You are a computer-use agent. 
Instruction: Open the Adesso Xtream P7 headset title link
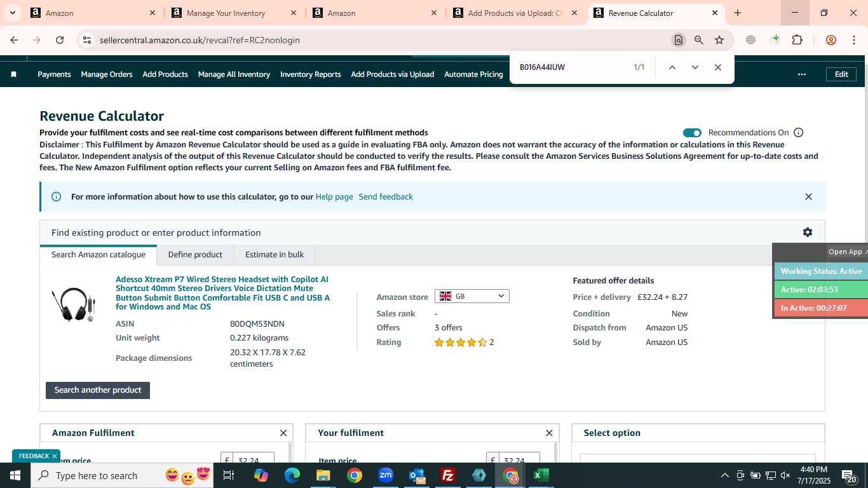pos(224,293)
